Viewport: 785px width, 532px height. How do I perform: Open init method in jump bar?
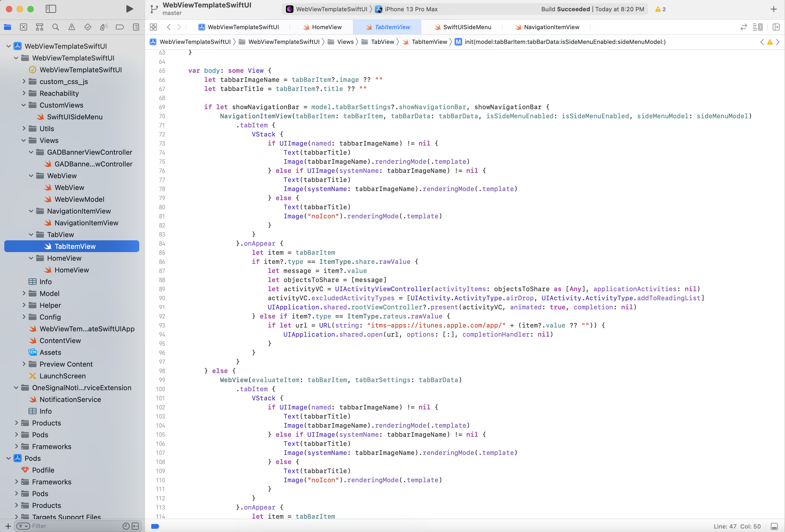560,42
